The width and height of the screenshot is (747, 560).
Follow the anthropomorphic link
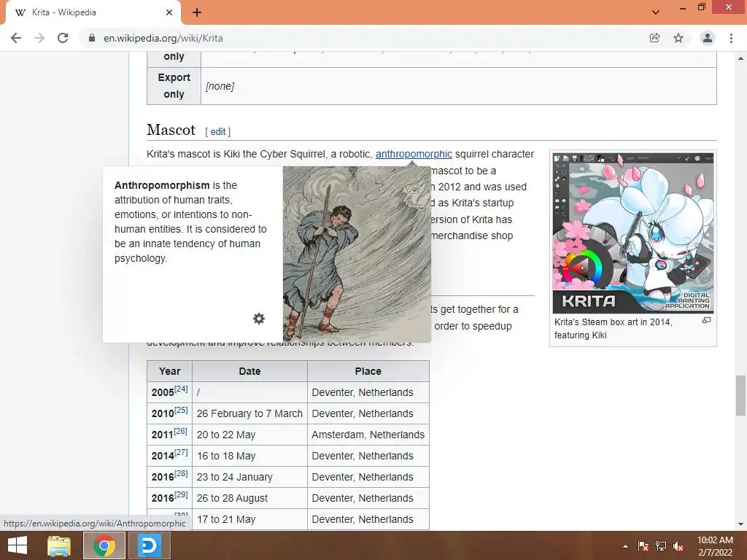point(414,154)
